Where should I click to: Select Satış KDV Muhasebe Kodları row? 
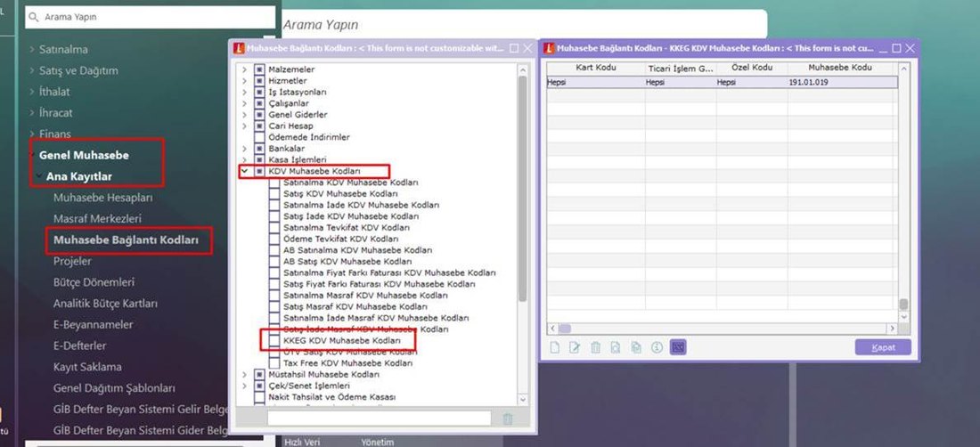tap(340, 194)
